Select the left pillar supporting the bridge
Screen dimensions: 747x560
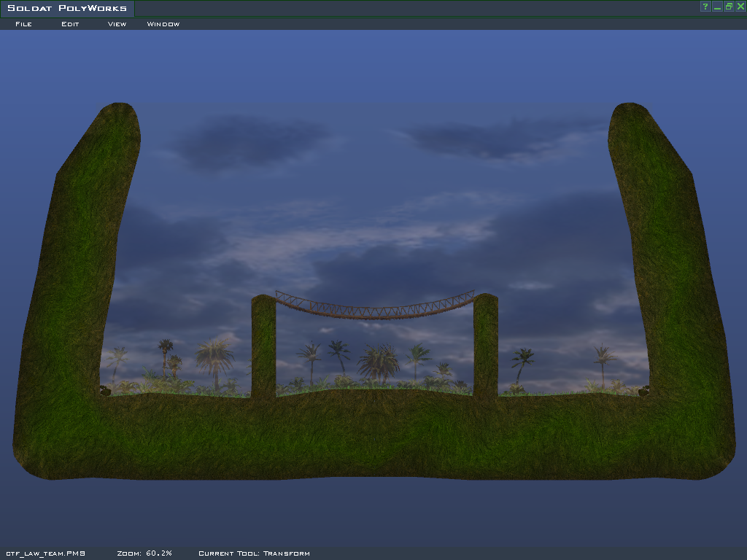pyautogui.click(x=263, y=346)
